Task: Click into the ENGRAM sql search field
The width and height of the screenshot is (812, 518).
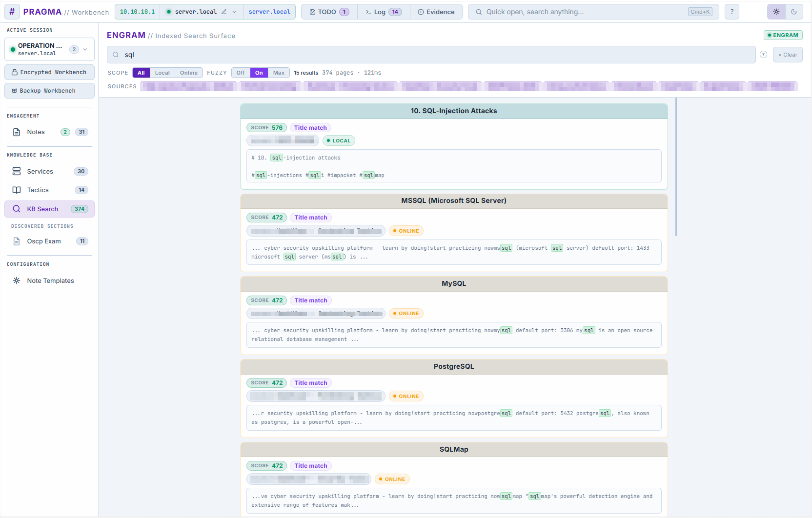Action: pos(431,55)
